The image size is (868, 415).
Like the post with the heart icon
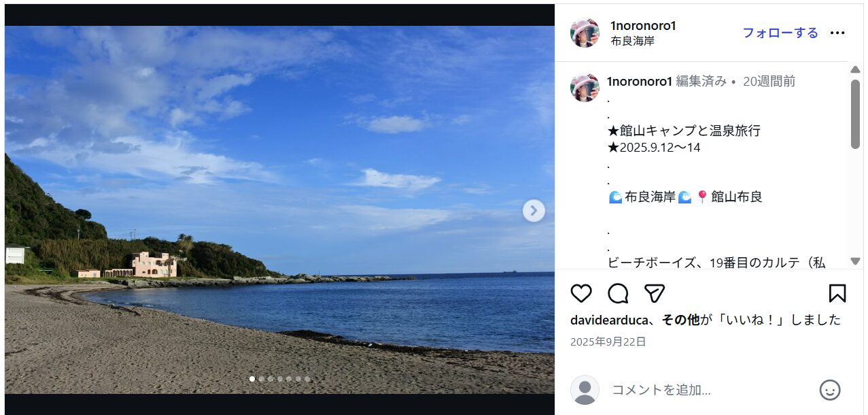(581, 293)
